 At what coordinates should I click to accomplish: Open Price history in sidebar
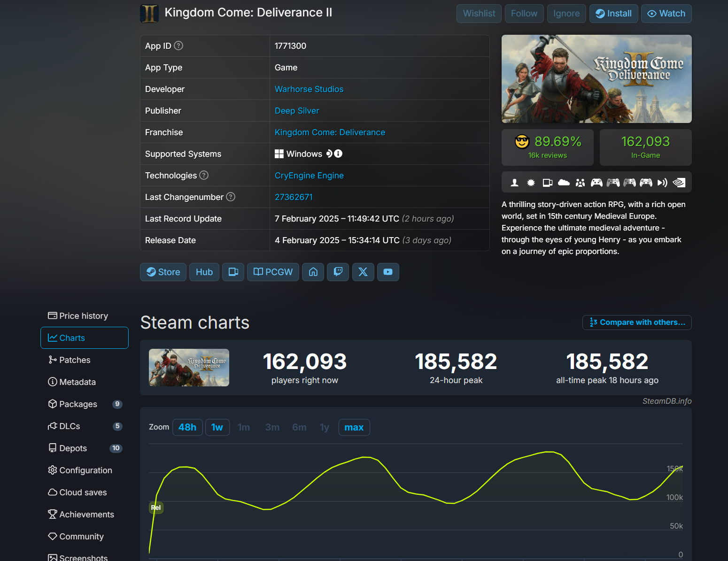[x=85, y=316]
